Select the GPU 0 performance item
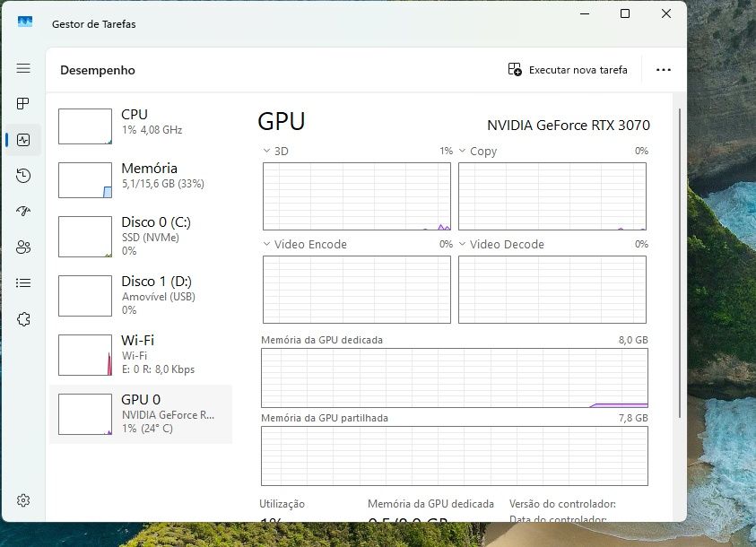 [141, 414]
